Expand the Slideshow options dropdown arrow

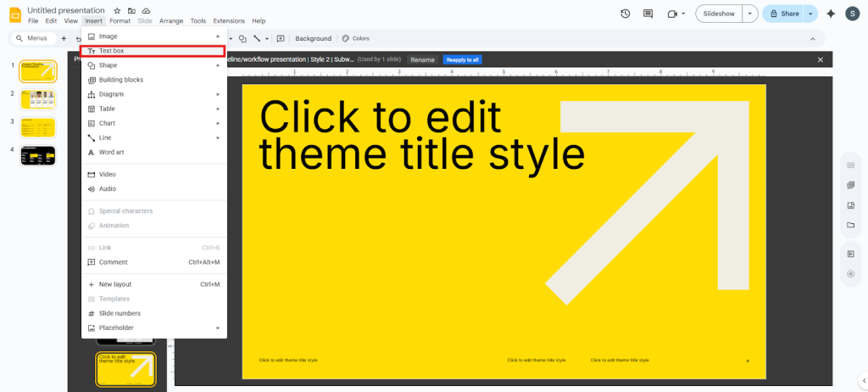749,14
